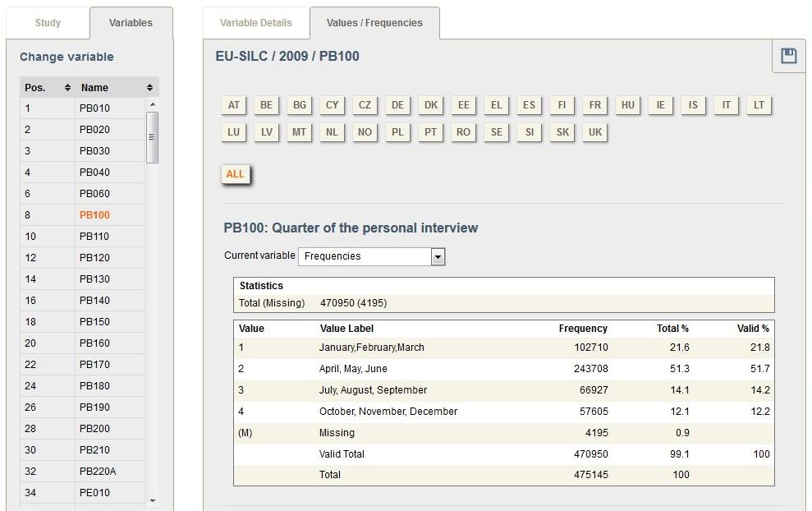Image resolution: width=812 pixels, height=511 pixels.
Task: Open the Frequencies dropdown
Action: click(371, 256)
